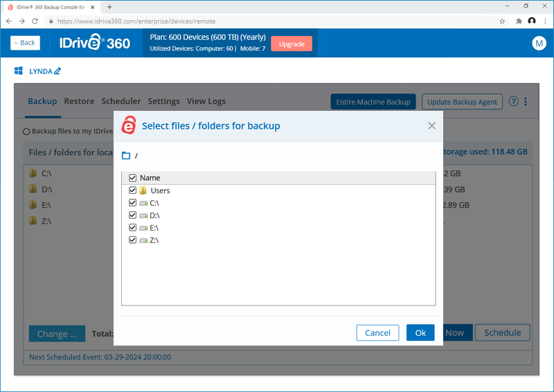Reload the page
Viewport: 554px width, 392px height.
35,21
